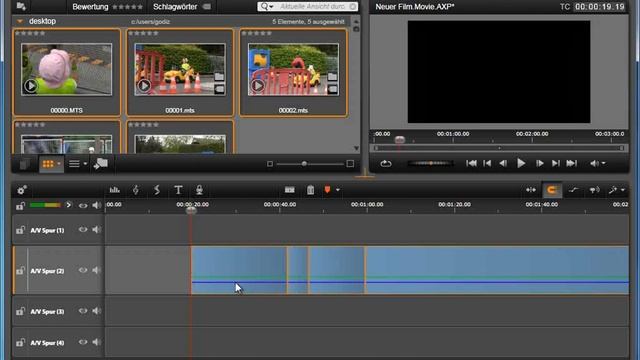Lock all tracks in timeline header
This screenshot has width=640, height=360.
[x=20, y=206]
